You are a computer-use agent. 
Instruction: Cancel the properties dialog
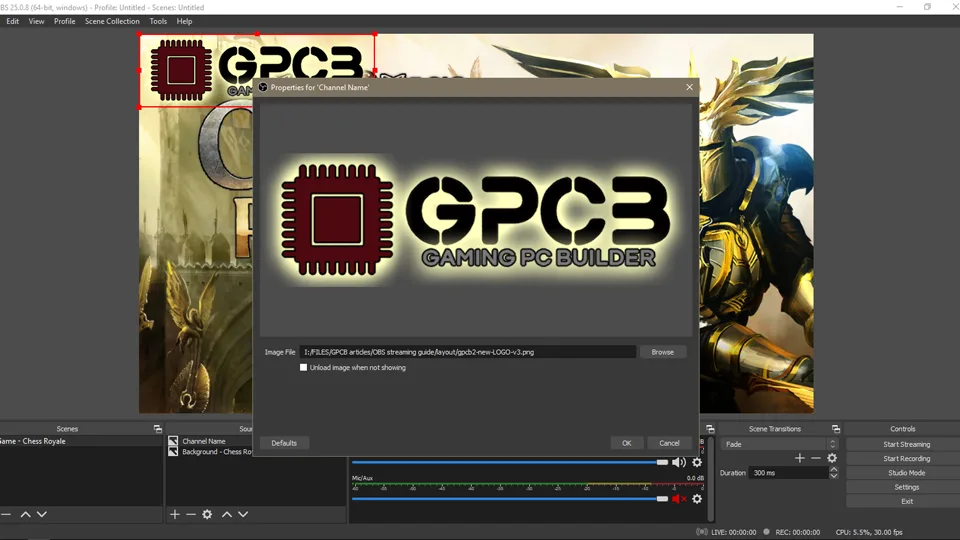tap(669, 443)
